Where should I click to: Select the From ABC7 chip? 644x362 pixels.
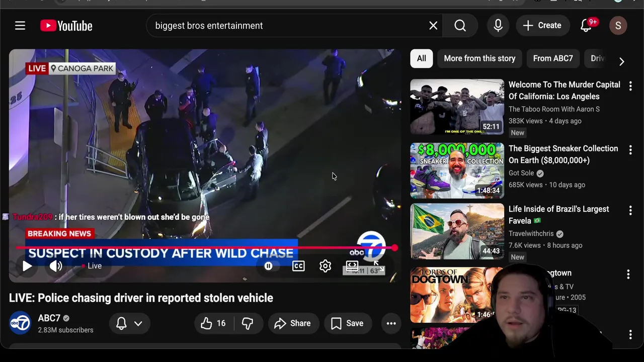click(553, 58)
